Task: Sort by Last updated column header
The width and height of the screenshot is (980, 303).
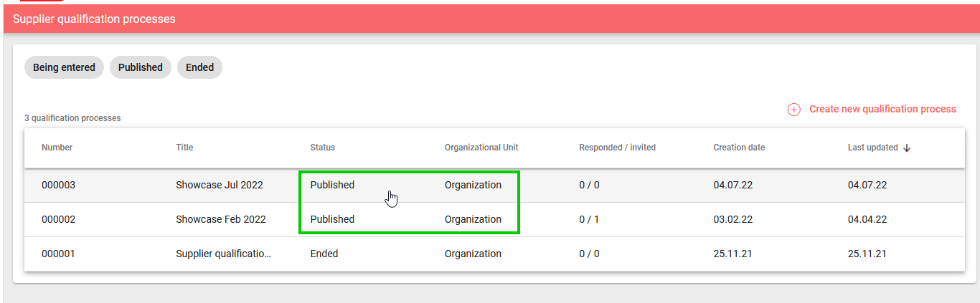Action: click(x=872, y=148)
